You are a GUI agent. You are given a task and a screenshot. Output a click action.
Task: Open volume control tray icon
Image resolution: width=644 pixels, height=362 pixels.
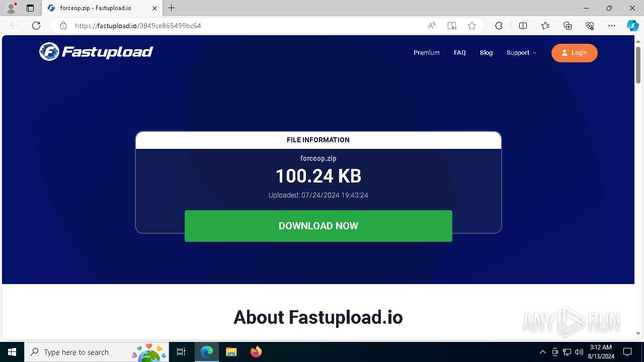579,352
